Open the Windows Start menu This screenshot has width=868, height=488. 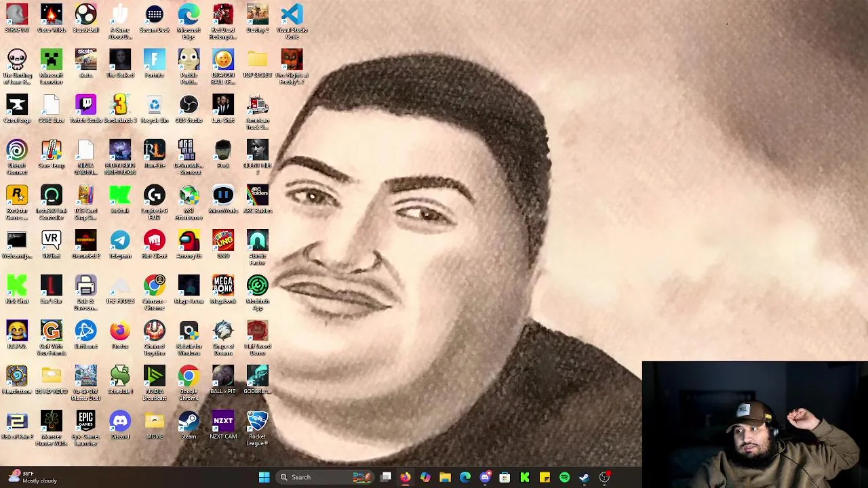point(264,477)
